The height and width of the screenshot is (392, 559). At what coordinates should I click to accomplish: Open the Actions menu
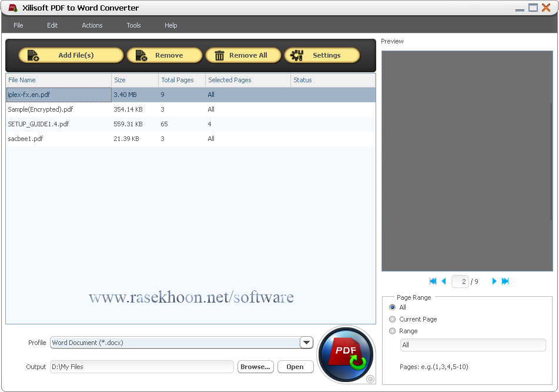(92, 25)
